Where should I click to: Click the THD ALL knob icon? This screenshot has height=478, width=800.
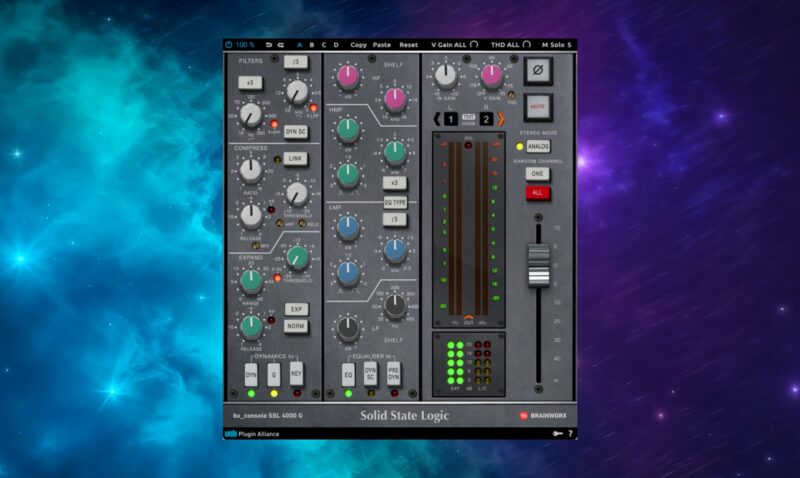coord(527,45)
